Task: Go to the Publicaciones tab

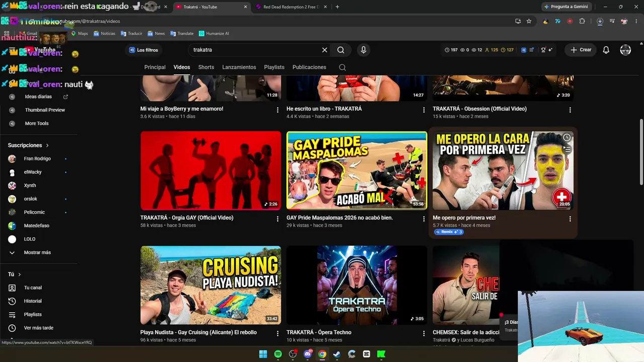Action: [x=309, y=67]
